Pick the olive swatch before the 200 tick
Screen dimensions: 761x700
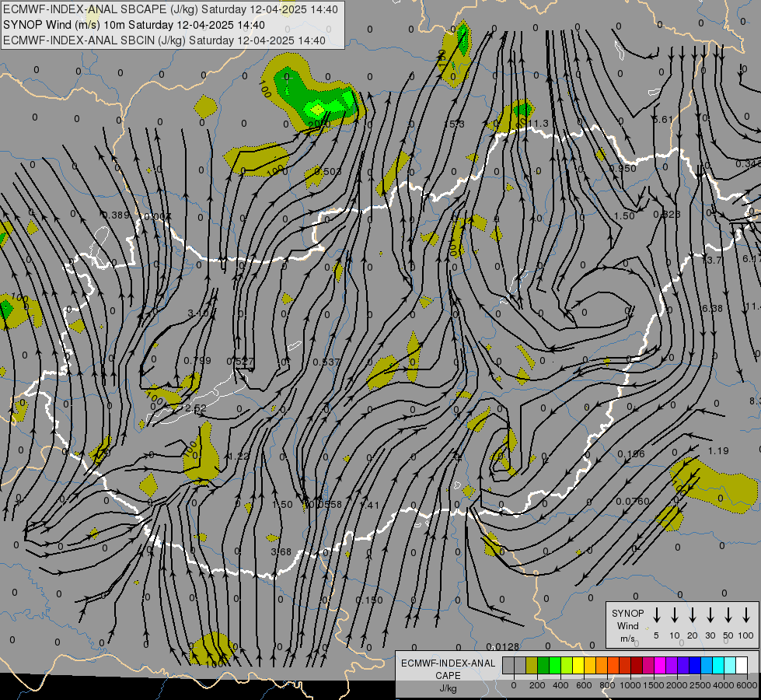532,665
